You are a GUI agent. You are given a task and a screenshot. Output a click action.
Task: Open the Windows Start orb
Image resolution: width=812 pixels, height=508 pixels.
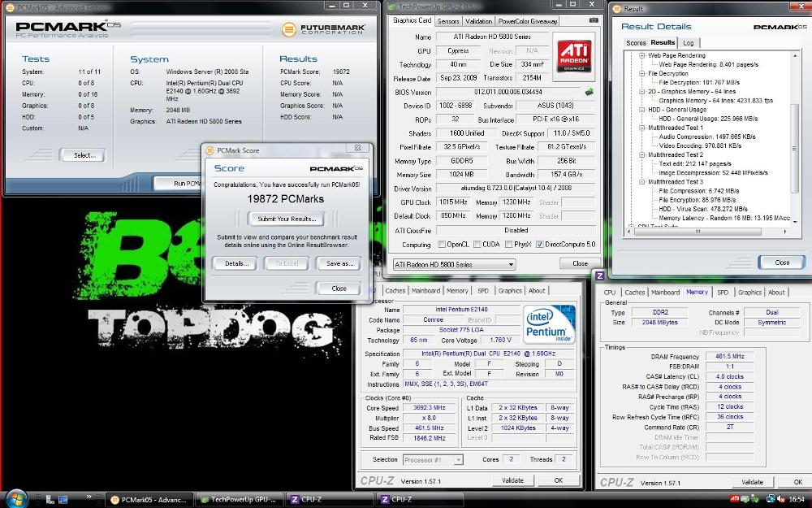click(16, 499)
